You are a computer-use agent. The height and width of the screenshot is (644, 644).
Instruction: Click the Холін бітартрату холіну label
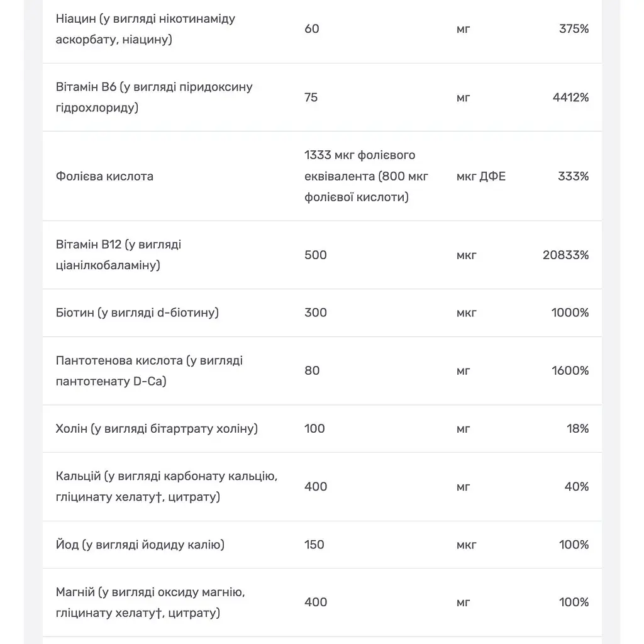(157, 429)
